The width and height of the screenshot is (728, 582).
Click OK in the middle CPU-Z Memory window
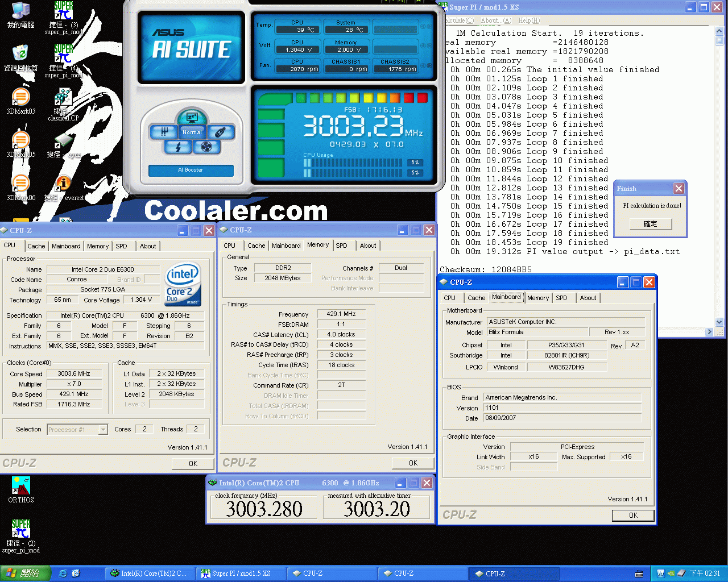[x=413, y=463]
